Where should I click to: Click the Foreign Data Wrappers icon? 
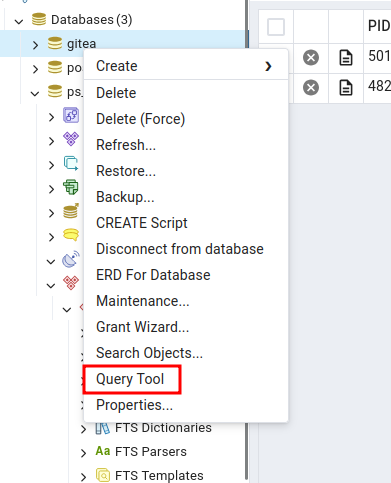pyautogui.click(x=71, y=211)
